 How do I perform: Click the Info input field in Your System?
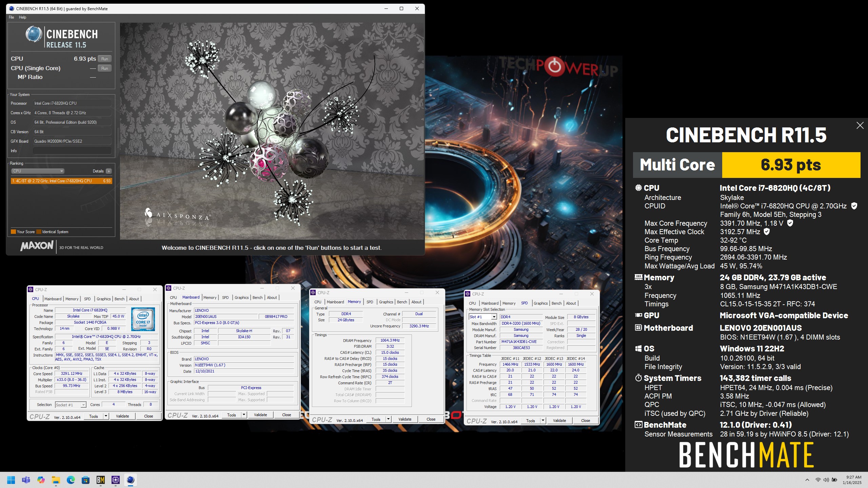tap(72, 151)
